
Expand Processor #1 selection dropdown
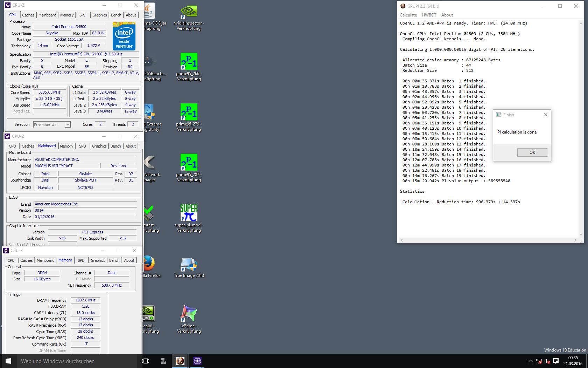pos(68,124)
